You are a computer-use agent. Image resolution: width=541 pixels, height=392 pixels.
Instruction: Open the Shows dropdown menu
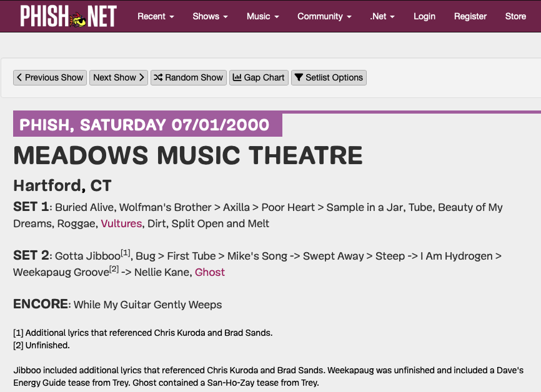(x=210, y=16)
